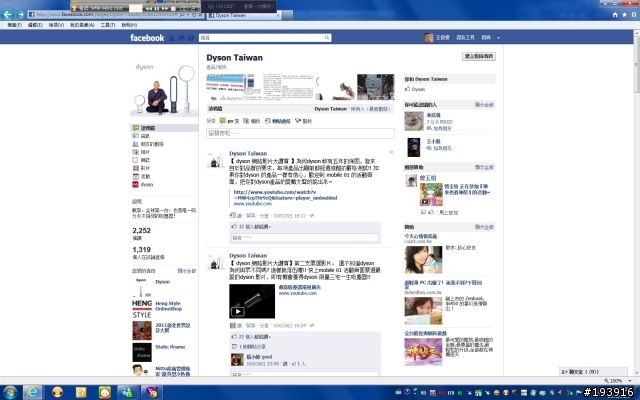Open the View (V) browser menu
This screenshot has width=640, height=400.
click(56, 25)
